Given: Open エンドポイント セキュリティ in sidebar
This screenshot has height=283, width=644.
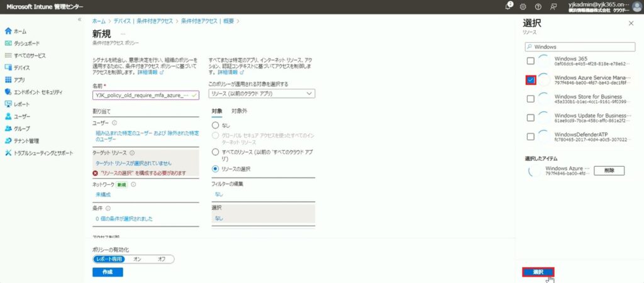Looking at the screenshot, I should 33,92.
